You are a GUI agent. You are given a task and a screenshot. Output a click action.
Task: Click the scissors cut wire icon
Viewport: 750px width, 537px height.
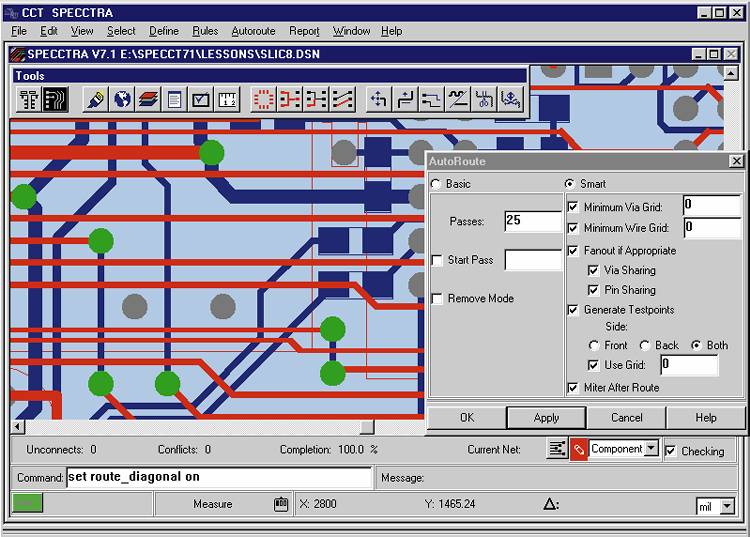click(x=484, y=99)
